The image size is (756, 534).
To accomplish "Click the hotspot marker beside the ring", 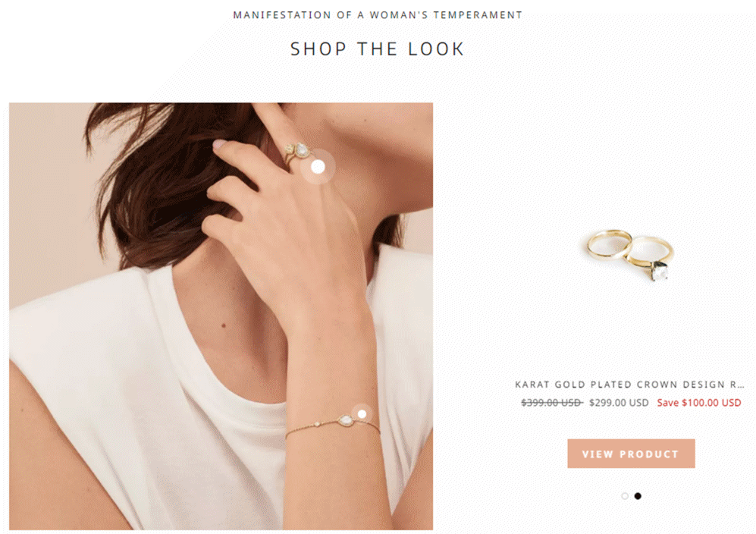I will coord(318,167).
